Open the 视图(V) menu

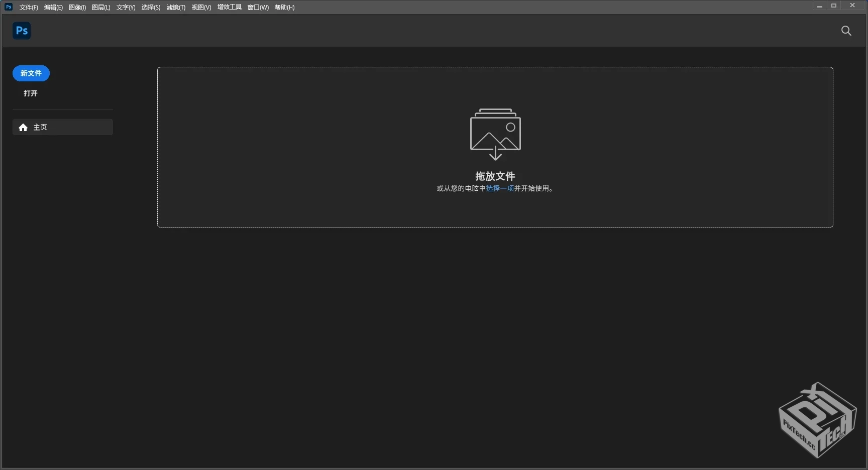[x=200, y=7]
